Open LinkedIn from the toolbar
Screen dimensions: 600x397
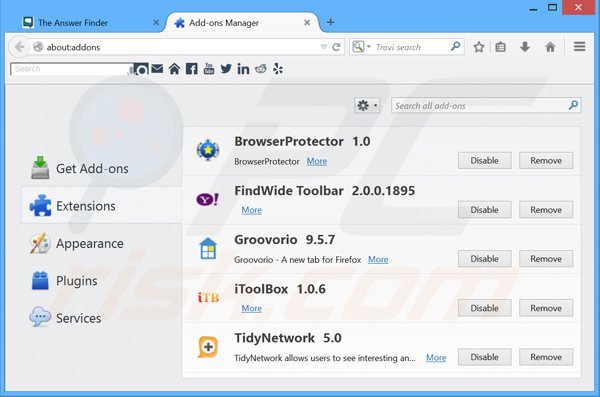243,69
